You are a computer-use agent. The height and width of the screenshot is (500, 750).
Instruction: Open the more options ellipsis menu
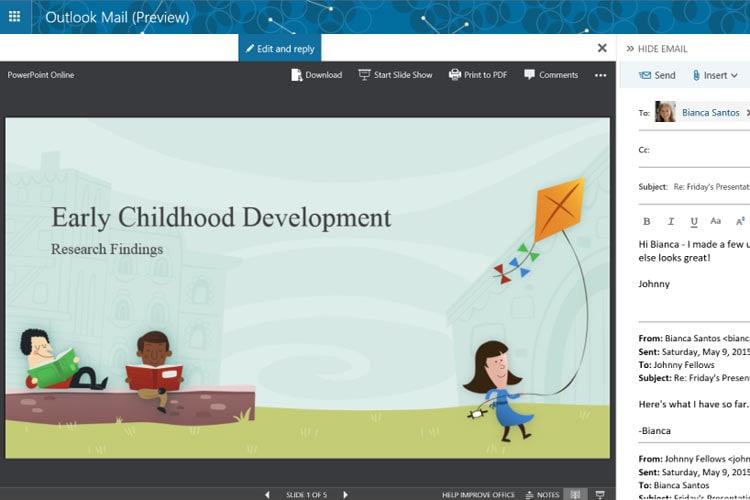click(x=600, y=75)
